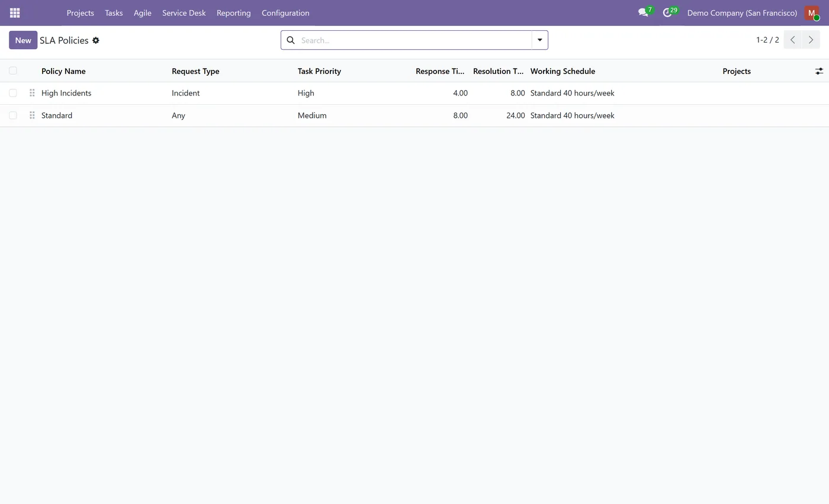Click the Medium task priority cell
The height and width of the screenshot is (504, 829).
point(312,115)
